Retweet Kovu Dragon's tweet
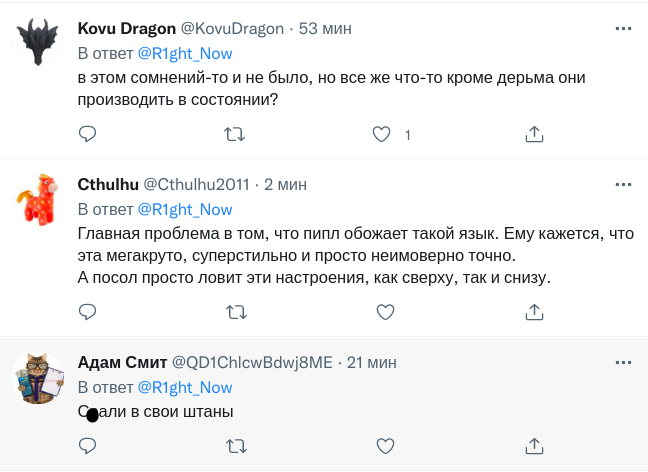This screenshot has height=472, width=648. click(236, 133)
